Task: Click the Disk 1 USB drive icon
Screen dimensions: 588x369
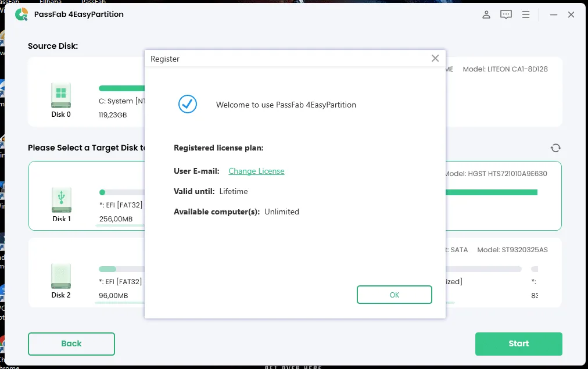Action: tap(60, 198)
